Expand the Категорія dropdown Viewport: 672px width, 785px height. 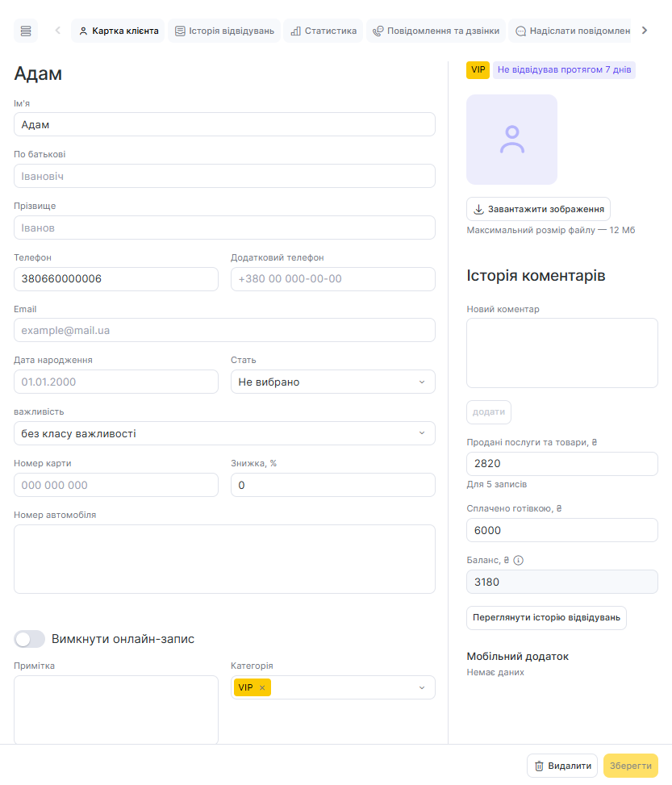click(x=421, y=687)
